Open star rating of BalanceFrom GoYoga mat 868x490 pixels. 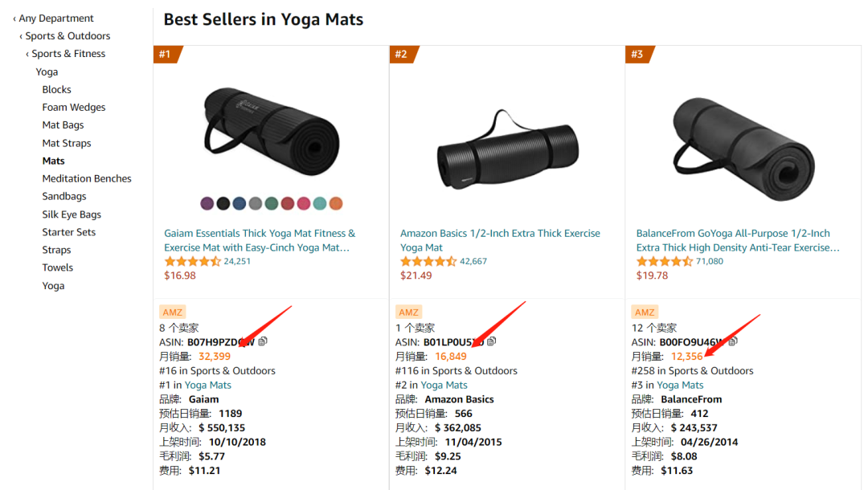tap(665, 262)
